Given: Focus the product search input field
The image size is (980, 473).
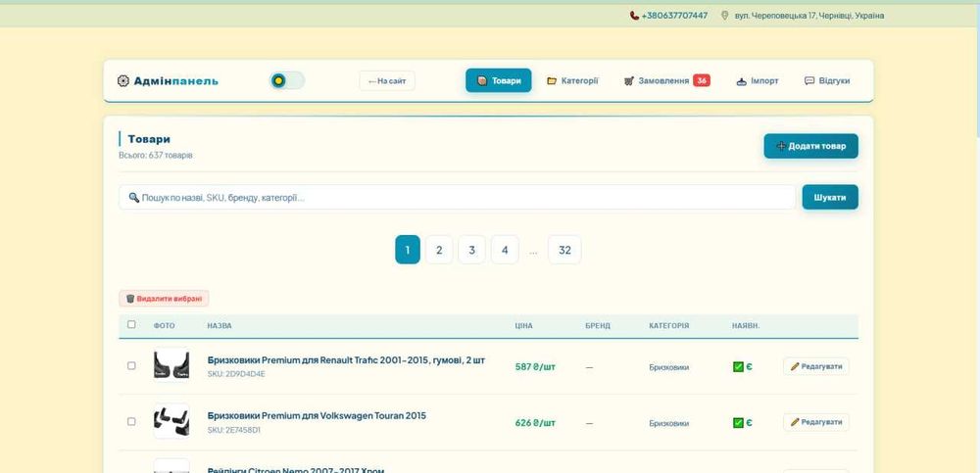Looking at the screenshot, I should click(457, 198).
